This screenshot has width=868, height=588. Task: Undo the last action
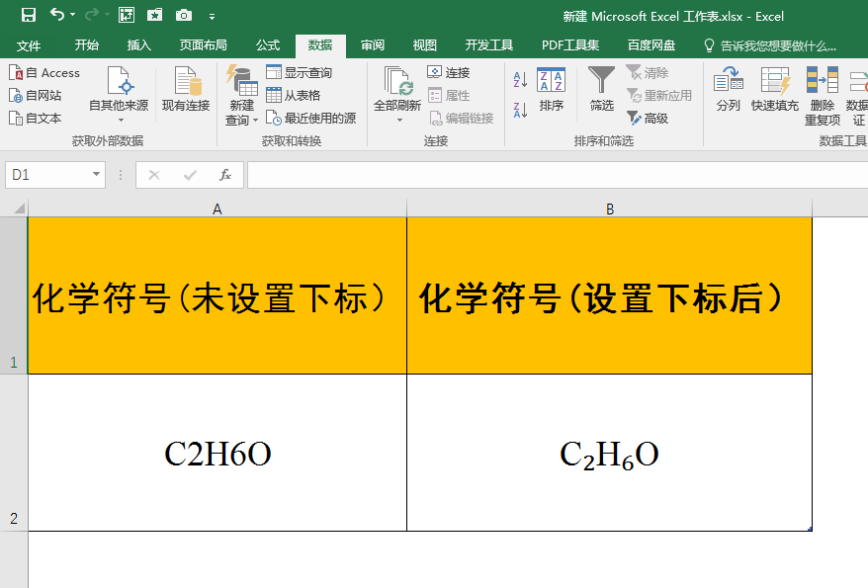(56, 14)
